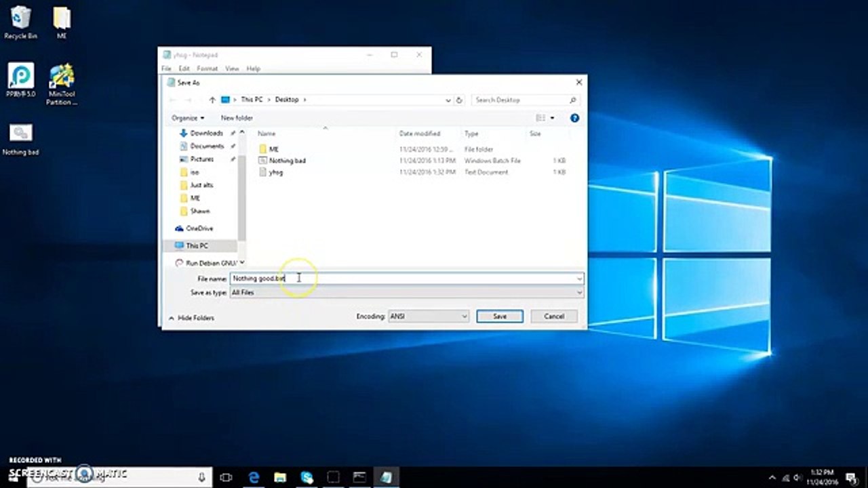The width and height of the screenshot is (868, 488).
Task: Select OneDrive in the navigation pane
Action: click(x=199, y=228)
